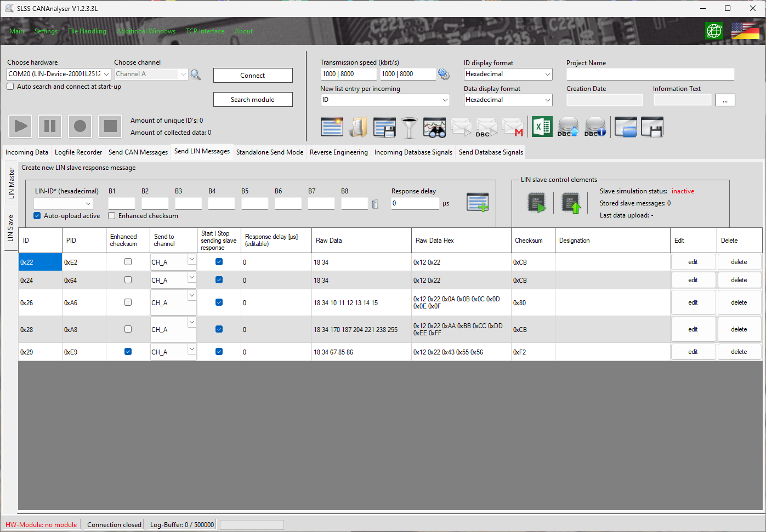Click the US/German flag language icon
This screenshot has height=532, width=766.
click(745, 31)
